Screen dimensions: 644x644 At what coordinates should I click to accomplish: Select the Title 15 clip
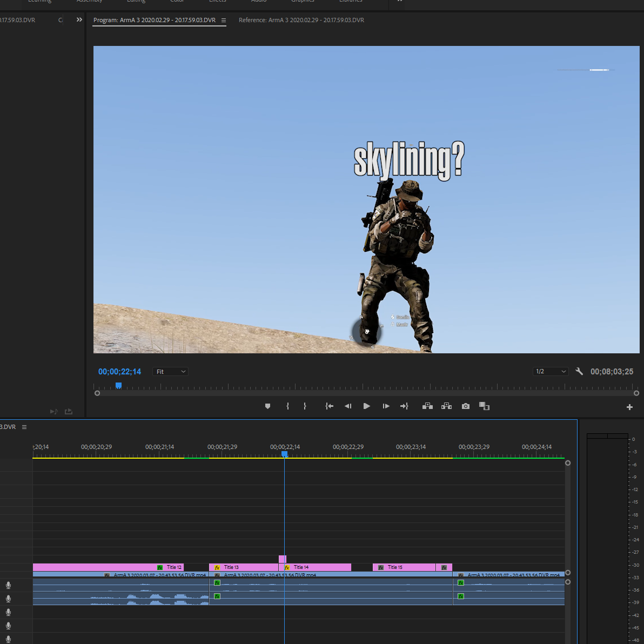(405, 567)
